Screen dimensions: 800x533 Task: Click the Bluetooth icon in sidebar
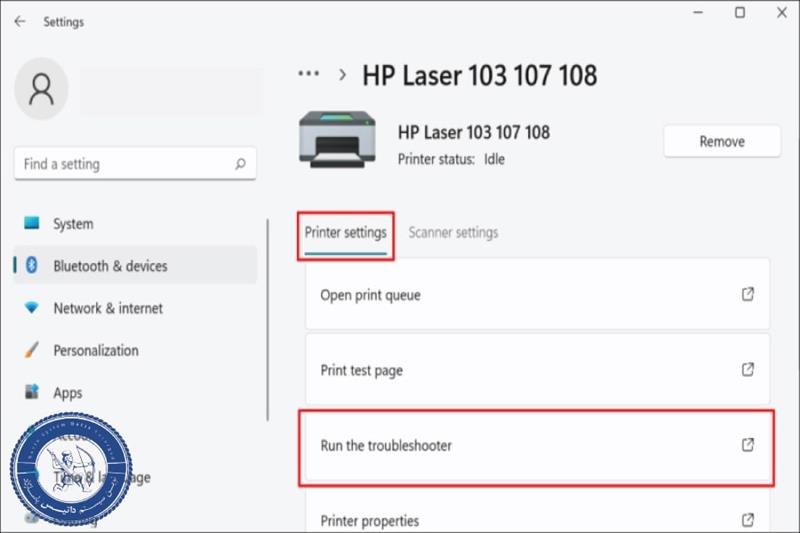[x=32, y=265]
